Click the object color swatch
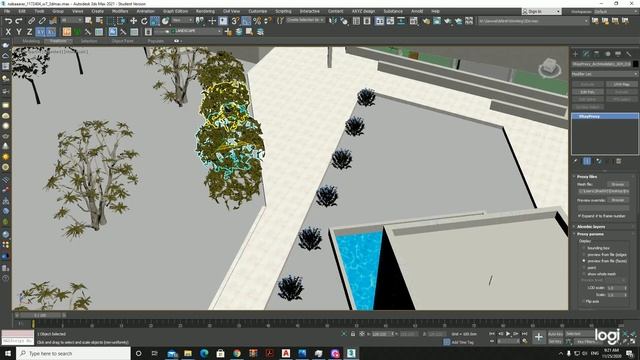 coord(636,64)
